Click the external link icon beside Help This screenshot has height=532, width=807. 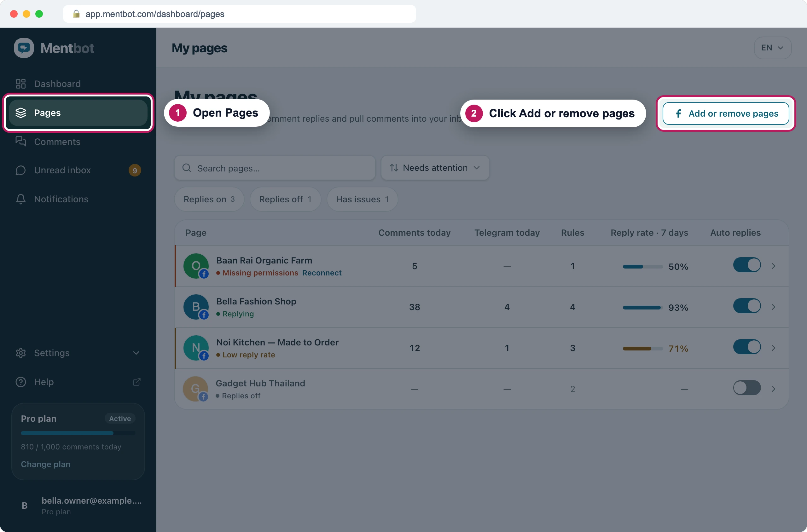136,382
